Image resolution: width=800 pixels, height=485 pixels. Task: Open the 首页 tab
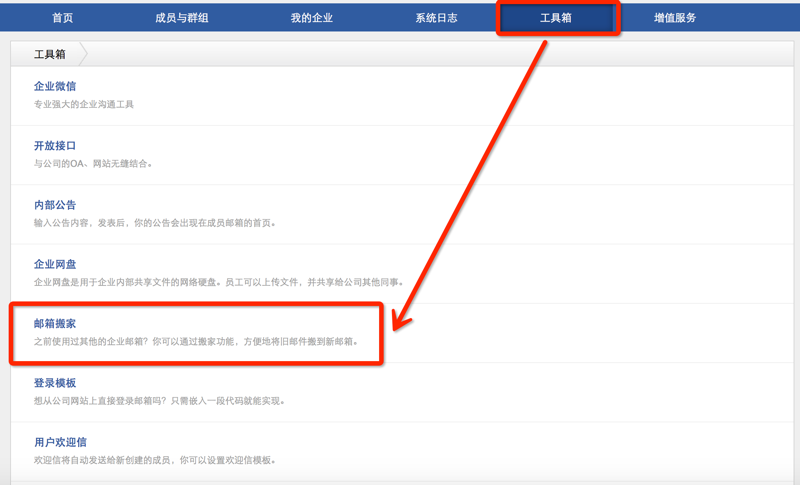tap(62, 18)
